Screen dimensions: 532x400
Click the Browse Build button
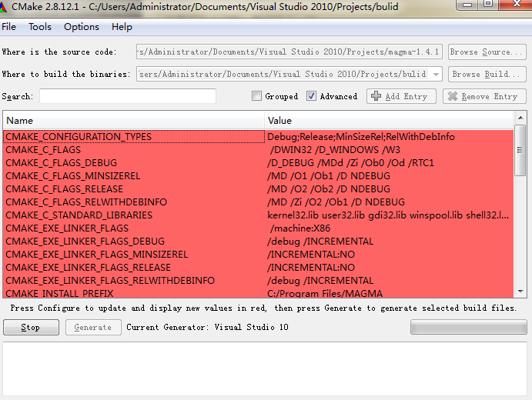(x=487, y=75)
